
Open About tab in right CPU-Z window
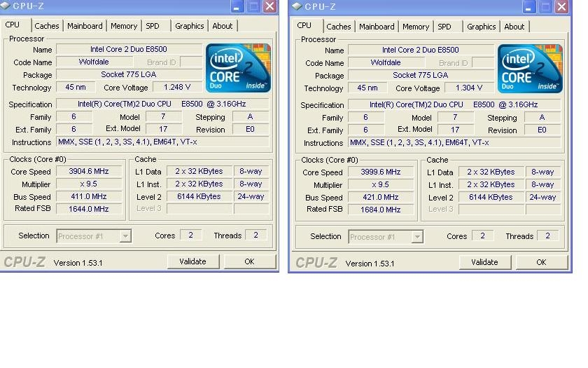[x=514, y=27]
